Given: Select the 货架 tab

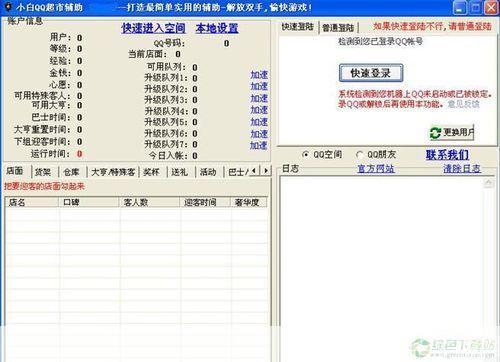Looking at the screenshot, I should pyautogui.click(x=43, y=172).
